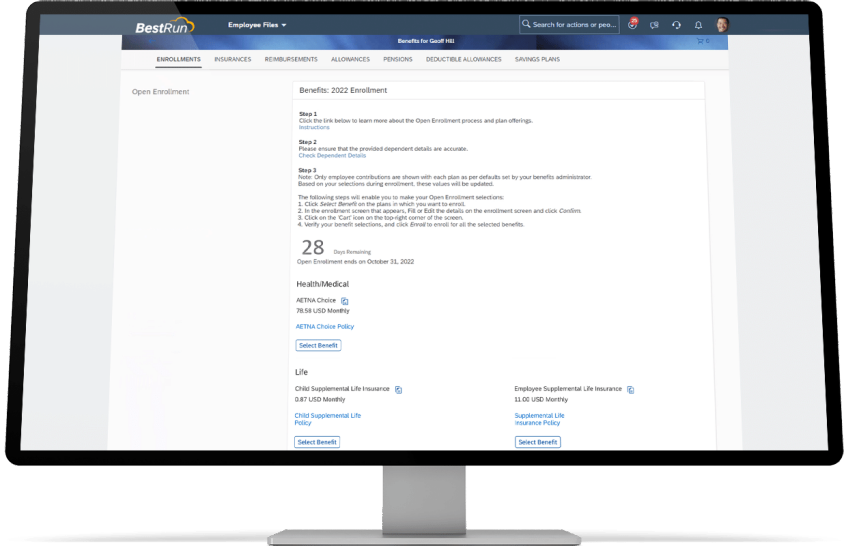
Task: Click the Open Enrollment ends on October 31 text
Action: (x=355, y=262)
